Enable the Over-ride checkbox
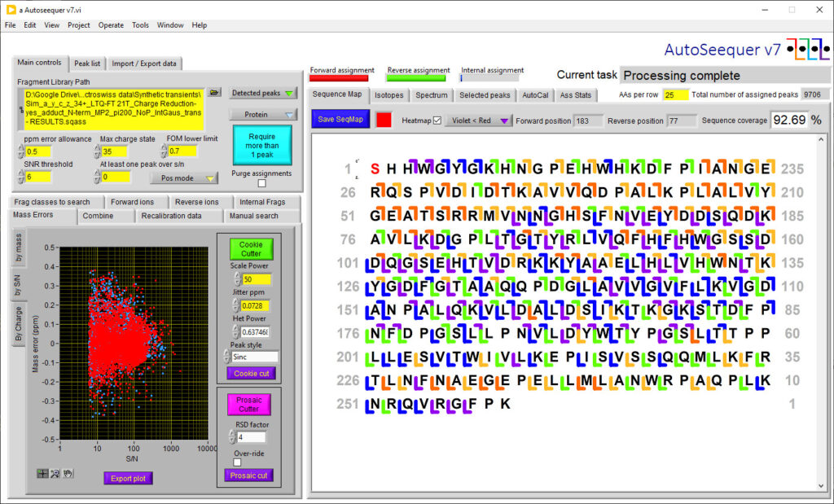Viewport: 834px width, 504px height. pos(237,462)
